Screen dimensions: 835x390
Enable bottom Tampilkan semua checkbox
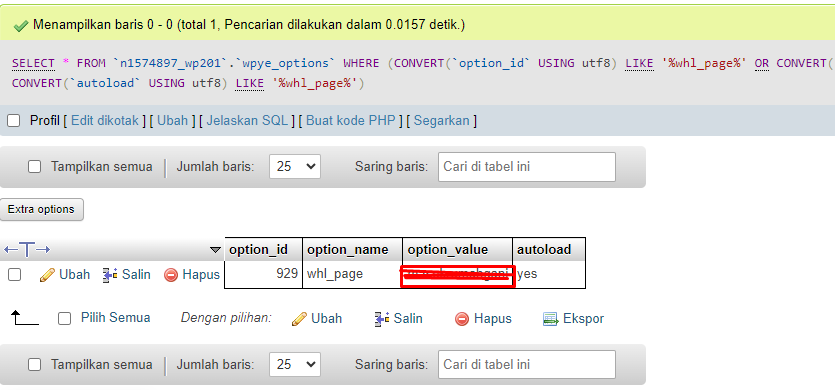tap(35, 365)
